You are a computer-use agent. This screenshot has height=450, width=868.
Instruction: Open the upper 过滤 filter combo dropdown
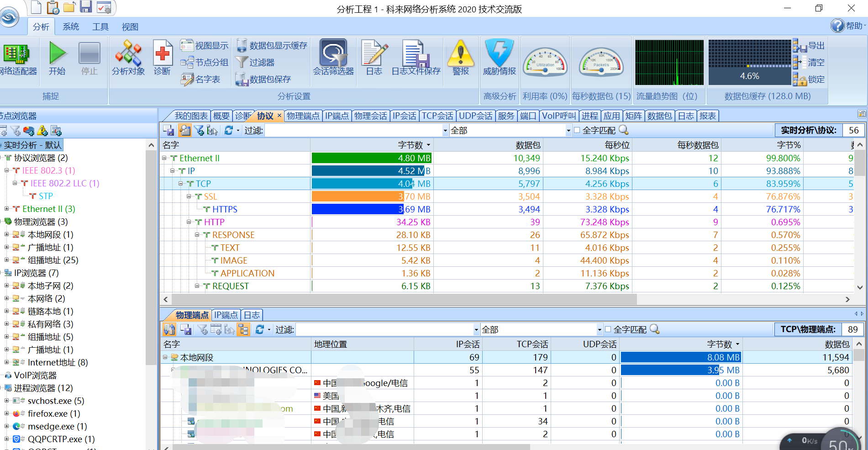(x=445, y=131)
